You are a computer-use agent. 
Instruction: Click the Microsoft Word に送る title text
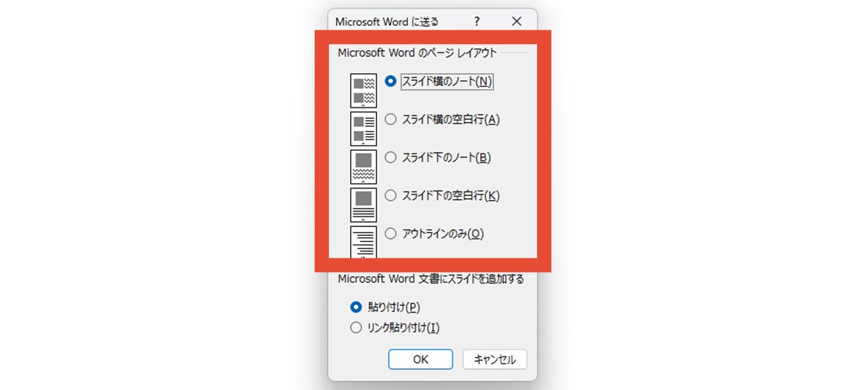coord(387,22)
